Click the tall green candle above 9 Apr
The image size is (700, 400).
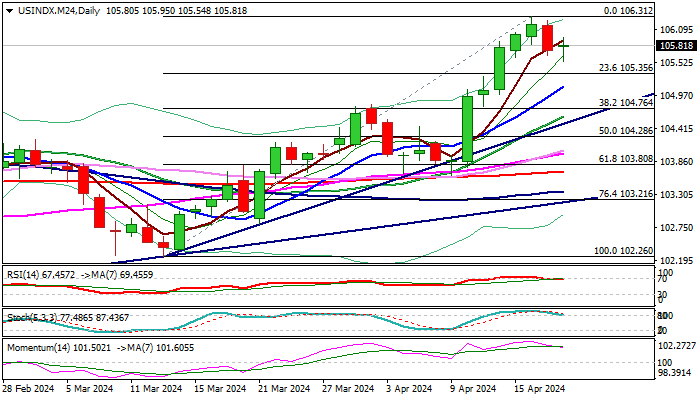coord(467,127)
